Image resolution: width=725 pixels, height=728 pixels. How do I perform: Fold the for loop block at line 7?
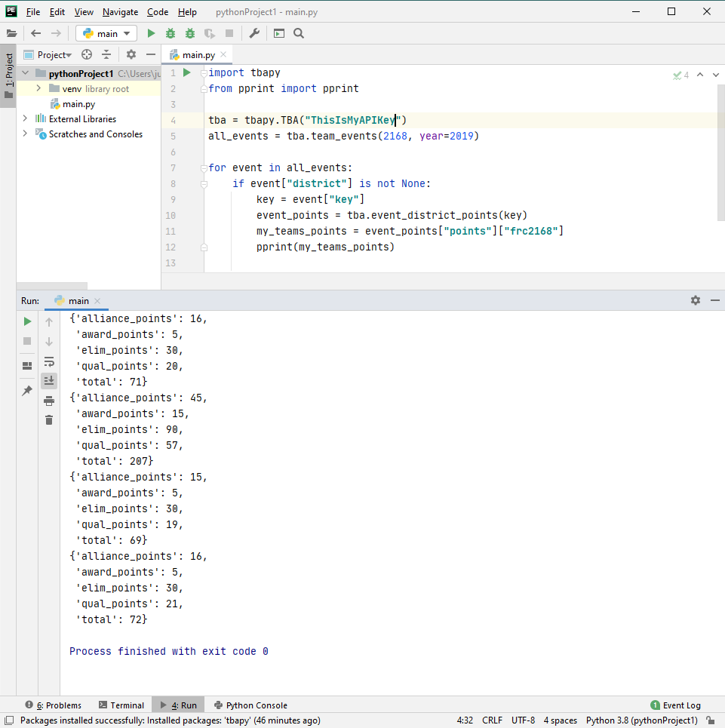click(x=203, y=168)
